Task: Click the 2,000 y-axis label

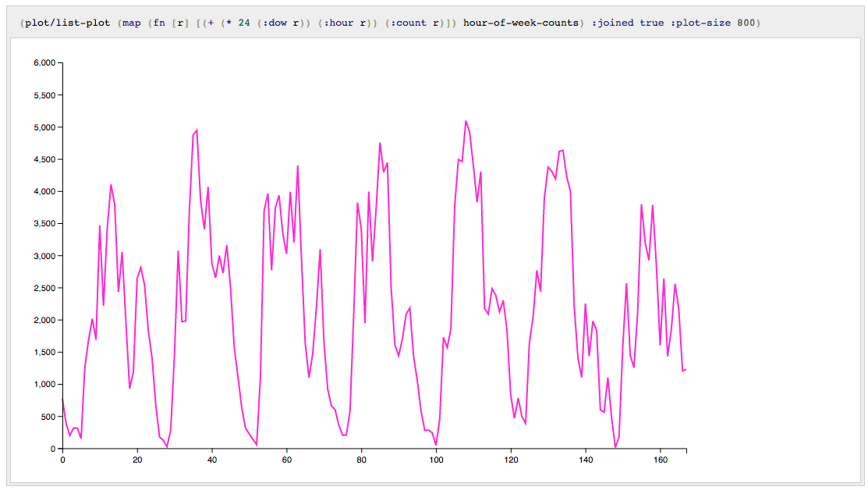Action: click(x=44, y=320)
